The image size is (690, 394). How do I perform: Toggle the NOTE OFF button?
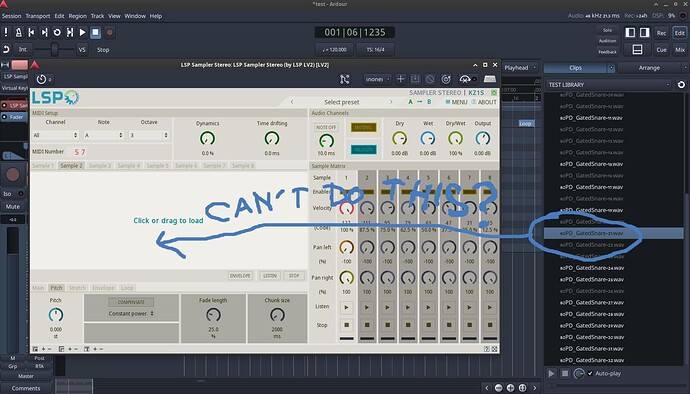[326, 127]
